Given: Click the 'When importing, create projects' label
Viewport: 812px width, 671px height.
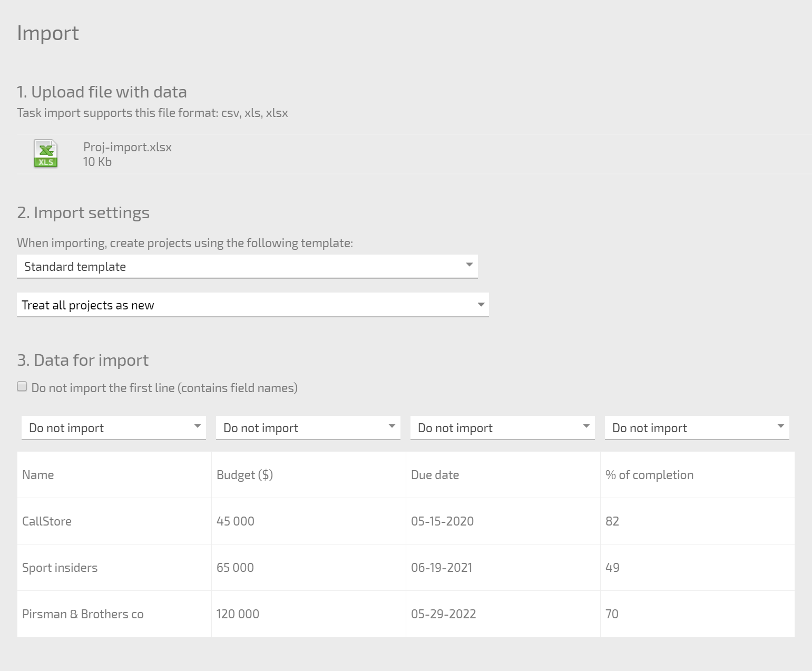Looking at the screenshot, I should pyautogui.click(x=185, y=243).
